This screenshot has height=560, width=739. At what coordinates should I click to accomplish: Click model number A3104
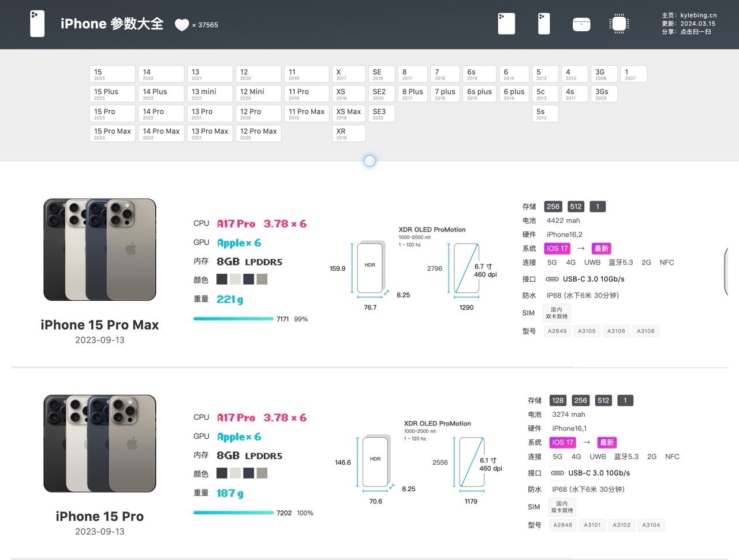(651, 525)
